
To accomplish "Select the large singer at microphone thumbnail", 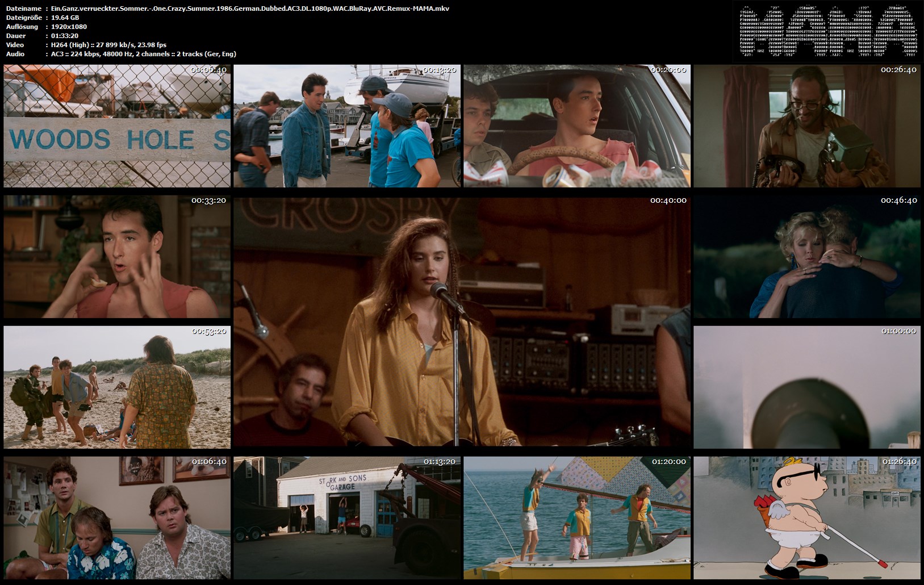I will pyautogui.click(x=462, y=322).
